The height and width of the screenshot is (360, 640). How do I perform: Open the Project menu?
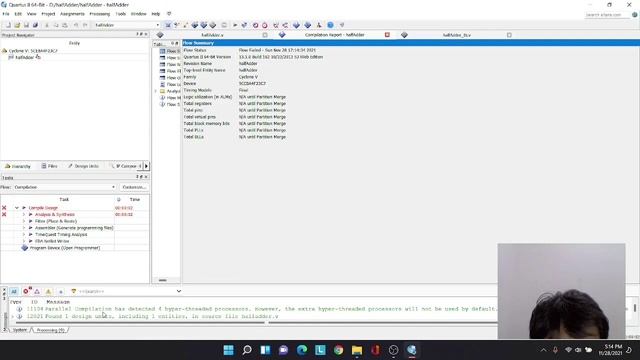pos(48,14)
